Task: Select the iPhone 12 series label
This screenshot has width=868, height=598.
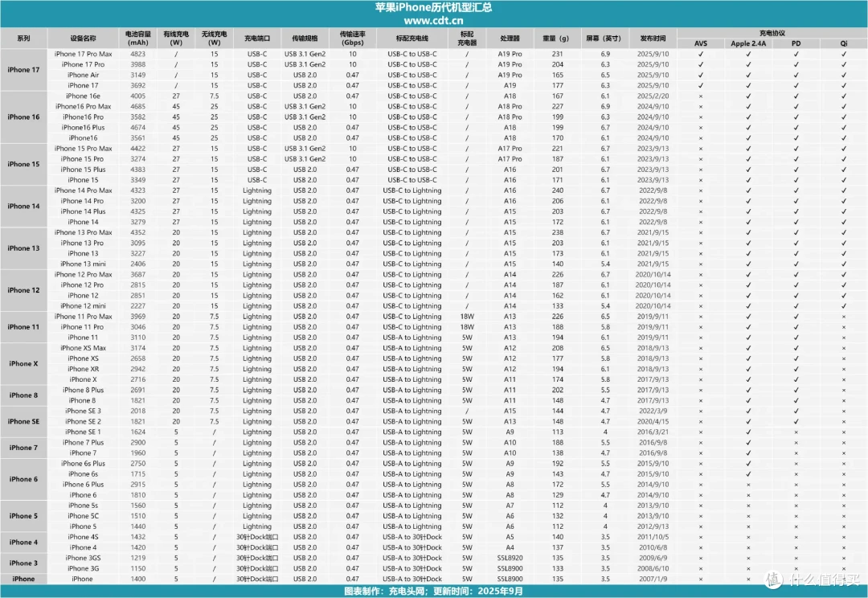Action: 23,290
